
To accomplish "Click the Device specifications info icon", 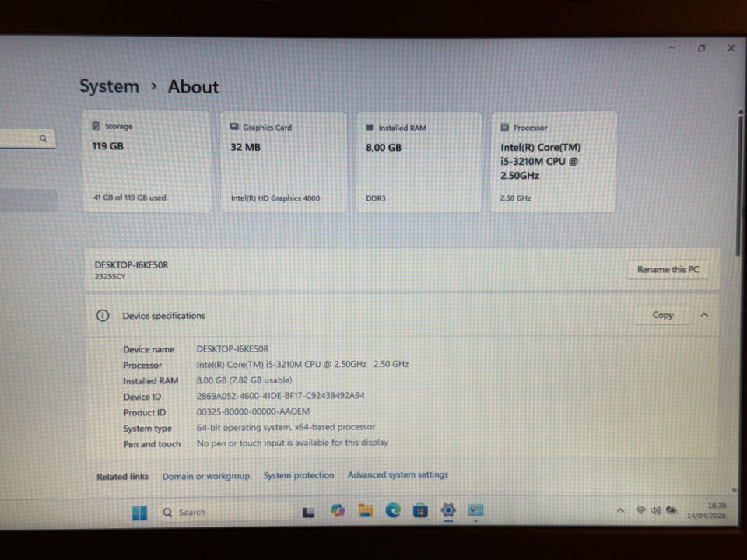I will coord(103,316).
